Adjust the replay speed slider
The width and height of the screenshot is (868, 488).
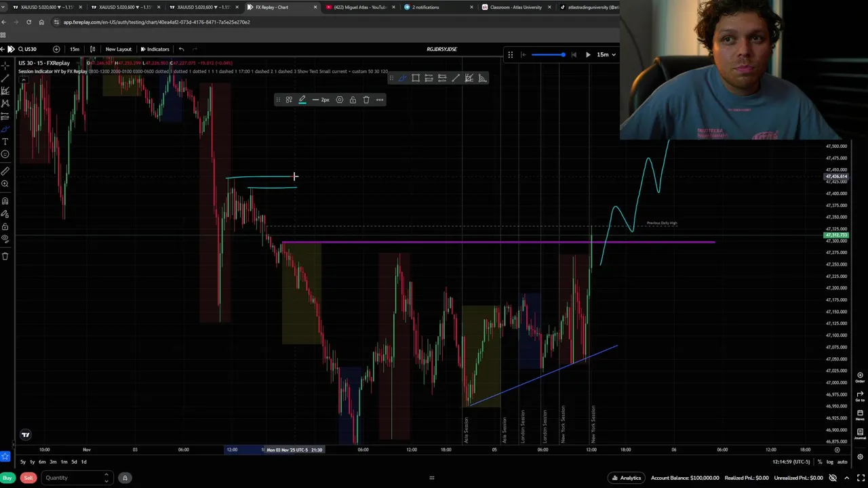[x=548, y=54]
